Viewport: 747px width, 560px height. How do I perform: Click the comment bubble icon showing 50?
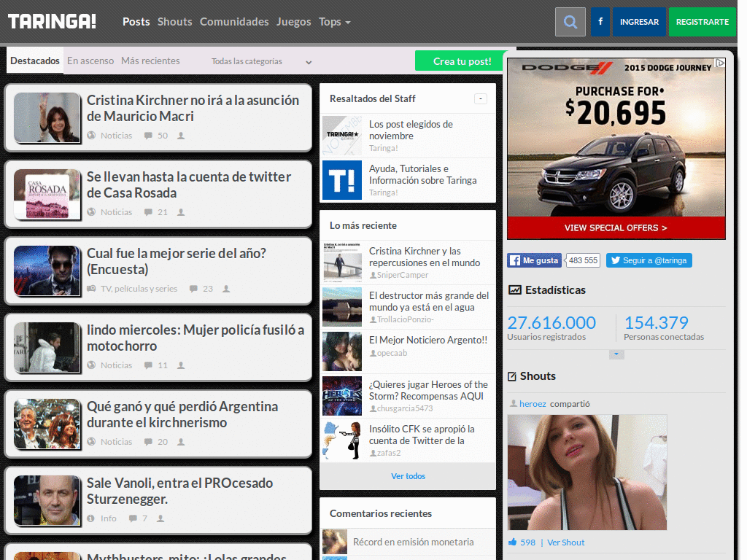click(148, 136)
